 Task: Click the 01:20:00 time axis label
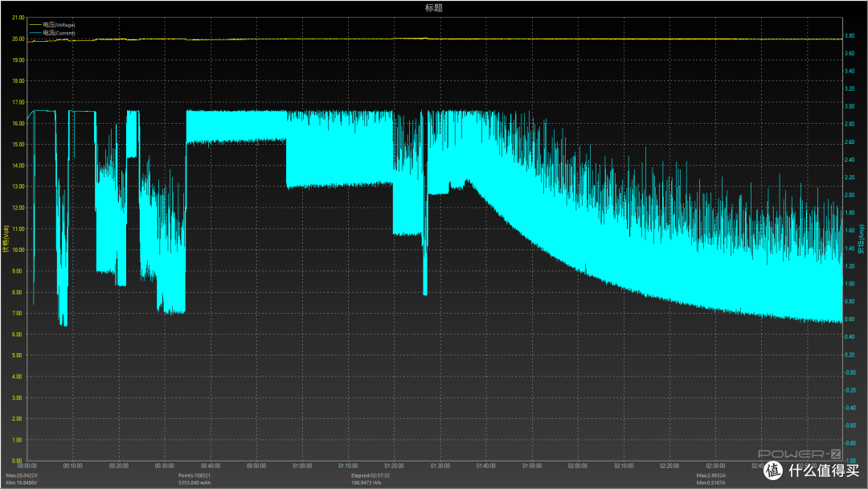pyautogui.click(x=394, y=466)
